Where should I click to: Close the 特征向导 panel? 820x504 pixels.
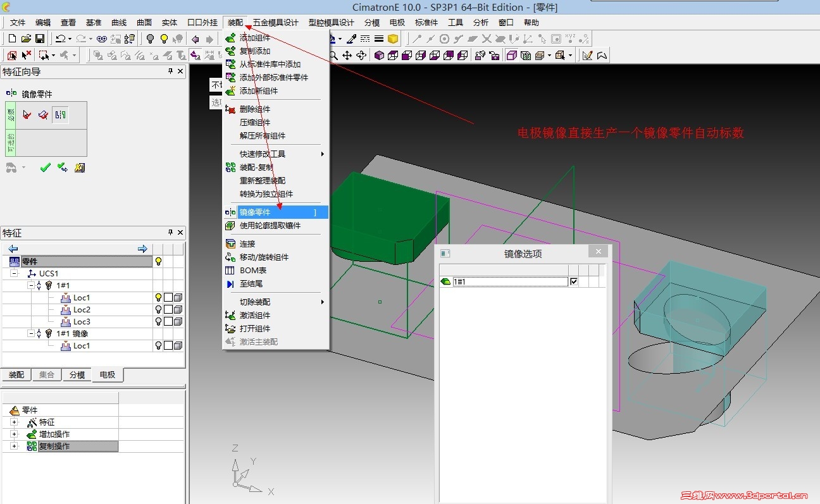(x=180, y=71)
